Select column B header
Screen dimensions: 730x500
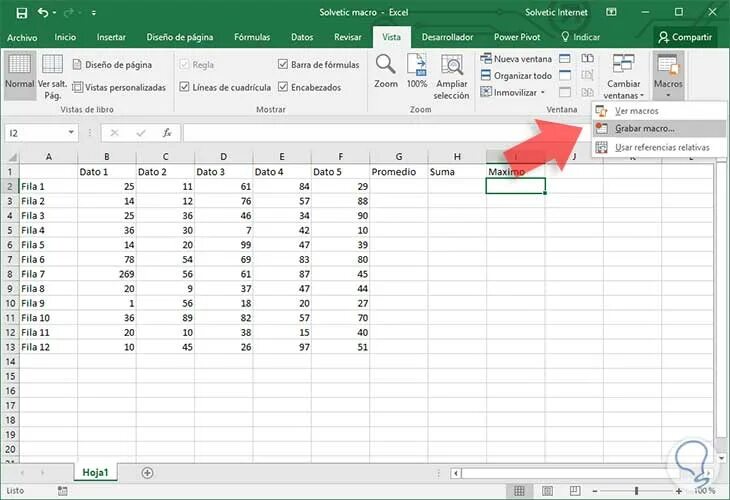click(x=107, y=156)
